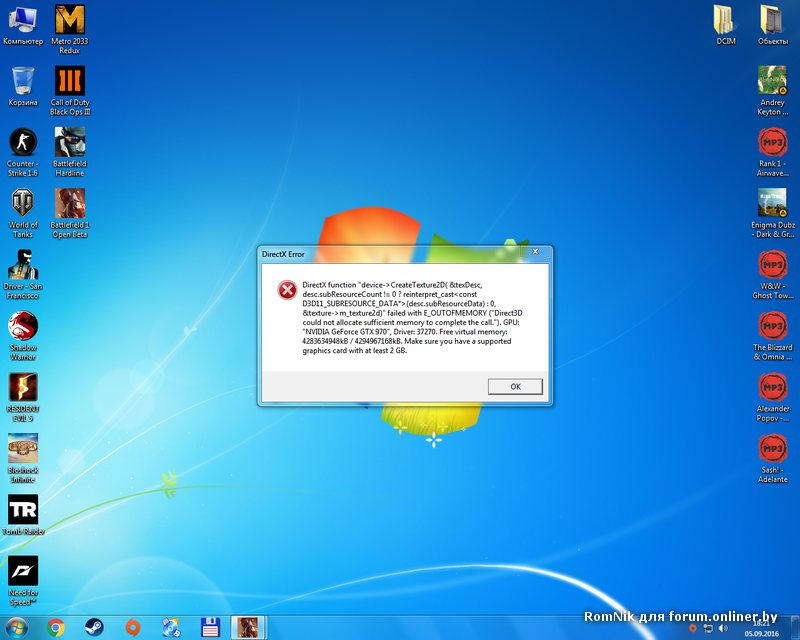
Task: Select the Alexander Popov MP3 file
Action: tap(772, 397)
